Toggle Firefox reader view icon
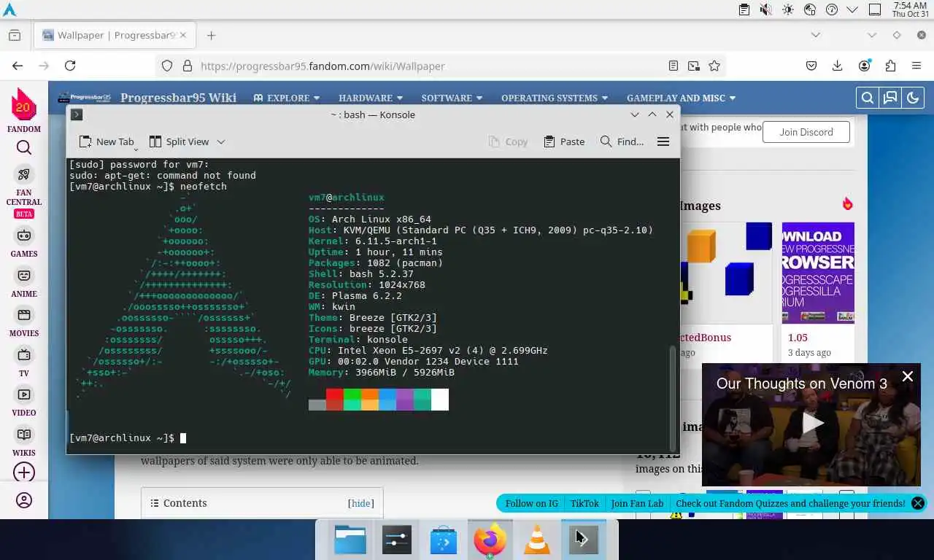Viewport: 934px width, 560px height. (674, 66)
